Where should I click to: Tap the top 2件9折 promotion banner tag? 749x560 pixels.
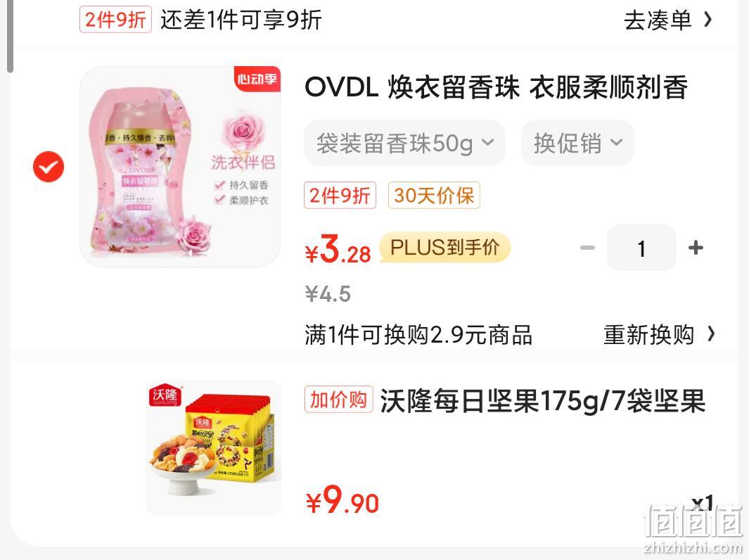[x=115, y=20]
